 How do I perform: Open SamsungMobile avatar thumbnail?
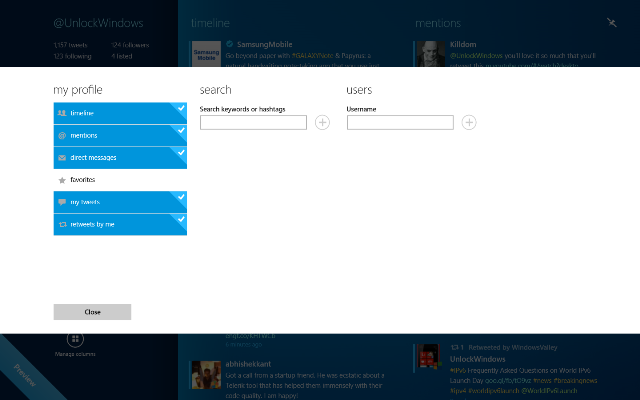[x=206, y=53]
